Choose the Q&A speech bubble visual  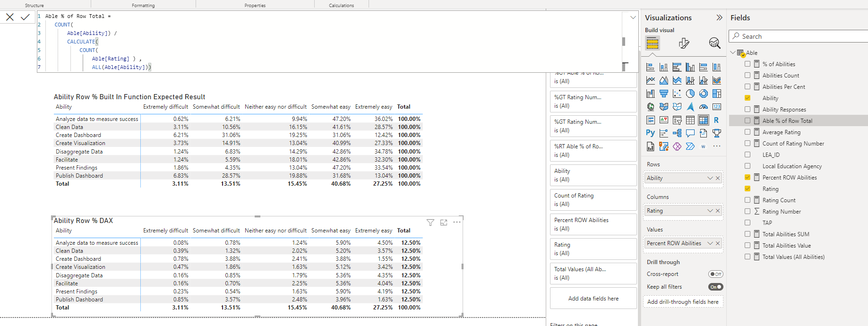tap(690, 133)
